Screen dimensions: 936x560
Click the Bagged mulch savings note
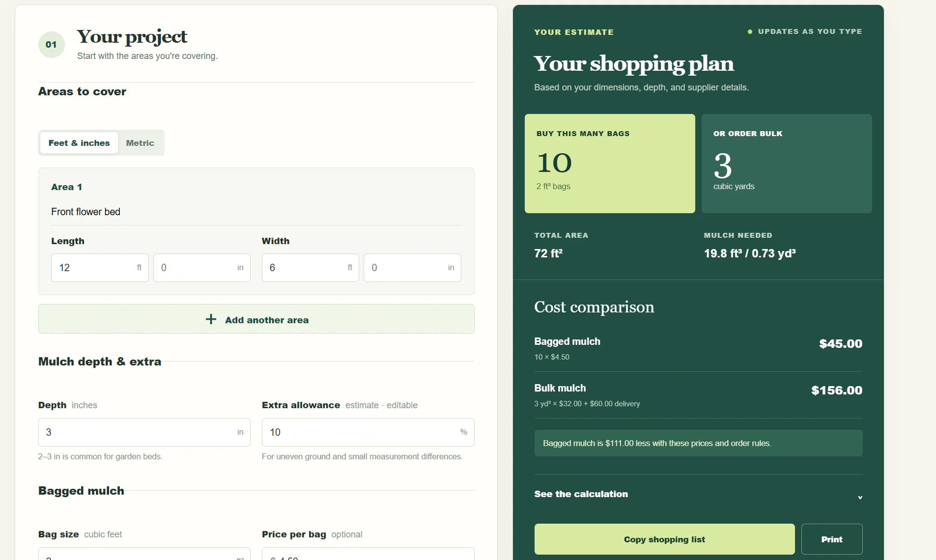698,443
